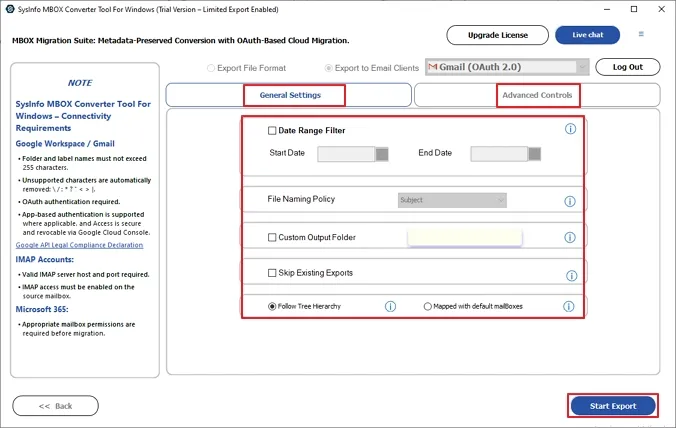
Task: Click the Date Range Filter info icon
Action: click(570, 129)
